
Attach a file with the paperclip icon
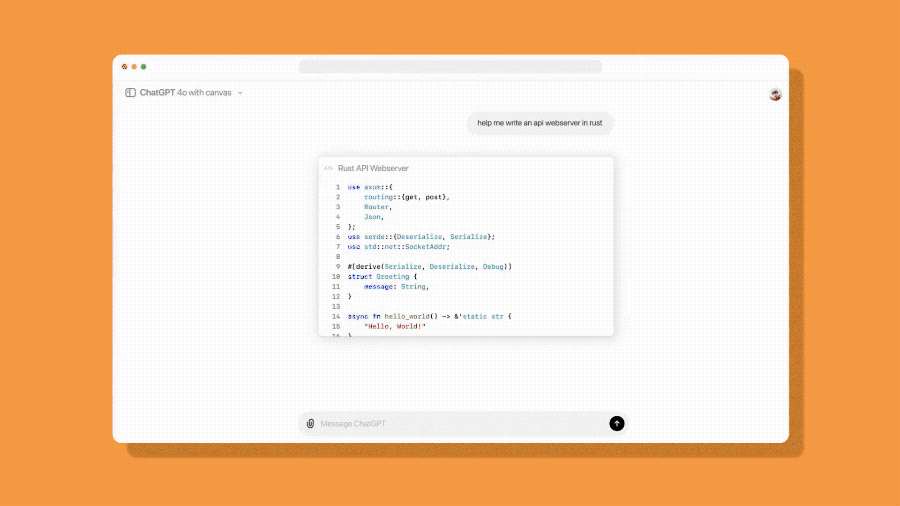(x=310, y=424)
